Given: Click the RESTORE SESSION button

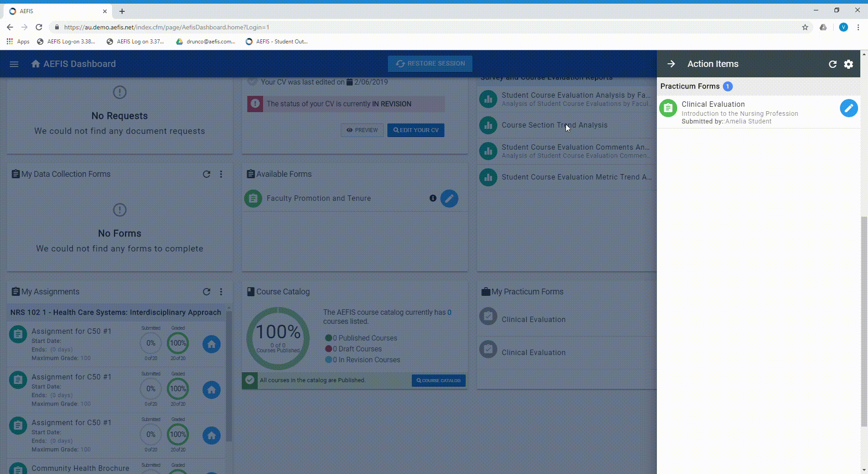Looking at the screenshot, I should click(x=430, y=64).
